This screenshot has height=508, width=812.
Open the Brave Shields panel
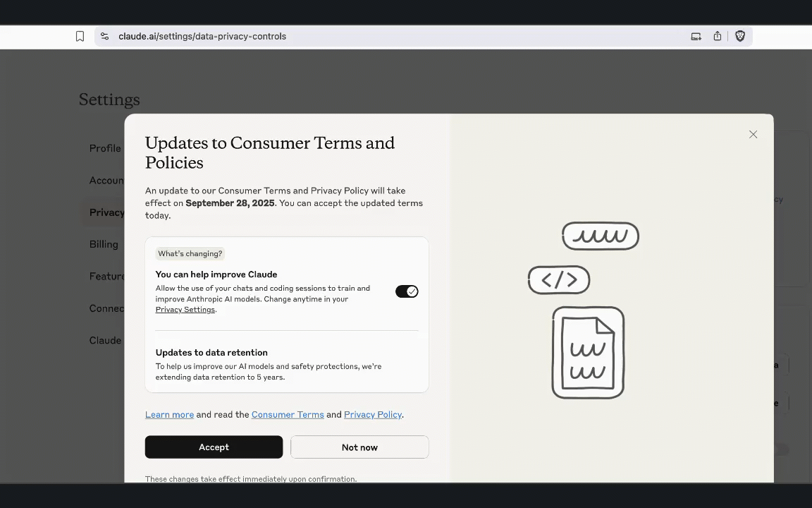coord(739,36)
